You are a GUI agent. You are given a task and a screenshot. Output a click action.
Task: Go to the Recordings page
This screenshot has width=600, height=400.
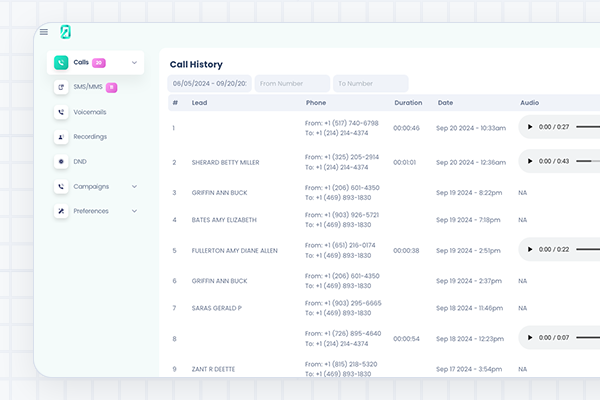point(90,137)
